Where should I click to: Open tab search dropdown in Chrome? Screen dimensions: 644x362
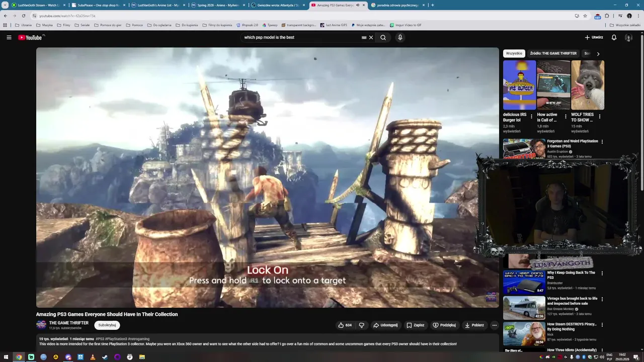pyautogui.click(x=5, y=5)
